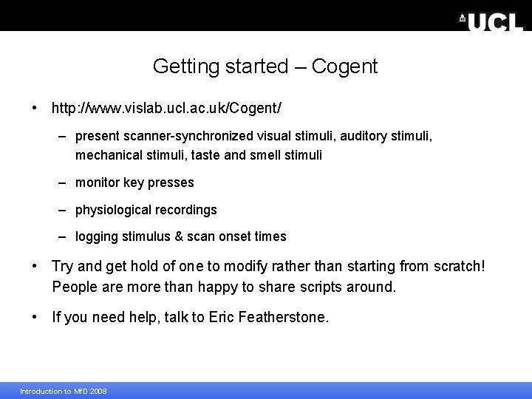
Task: Click 'If you need help, talk to Eric Featherstone.'
Action: [191, 317]
